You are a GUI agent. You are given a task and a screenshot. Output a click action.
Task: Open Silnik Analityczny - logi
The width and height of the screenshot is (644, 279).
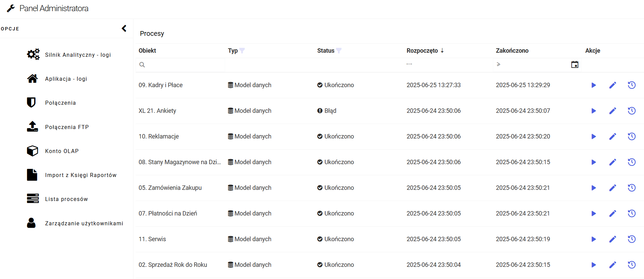tap(78, 55)
